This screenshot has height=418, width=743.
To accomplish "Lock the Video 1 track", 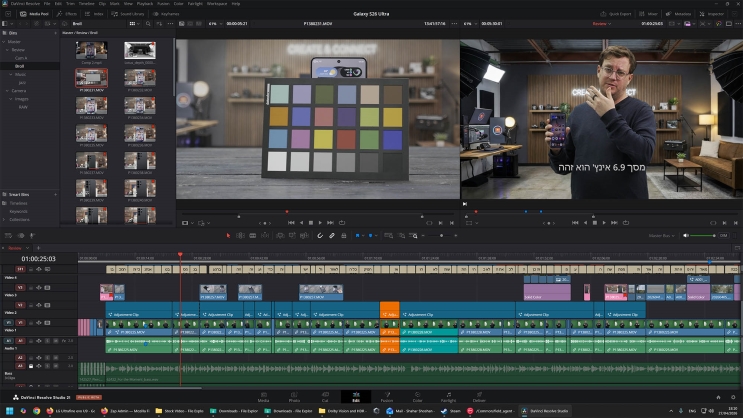I will [x=31, y=323].
